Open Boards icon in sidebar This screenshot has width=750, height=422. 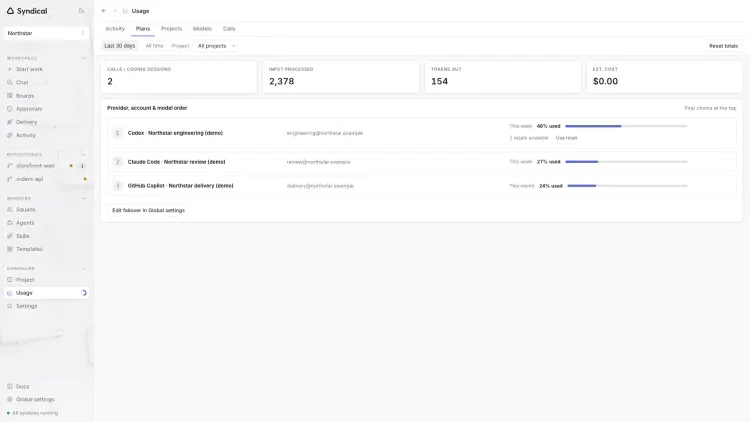click(10, 96)
